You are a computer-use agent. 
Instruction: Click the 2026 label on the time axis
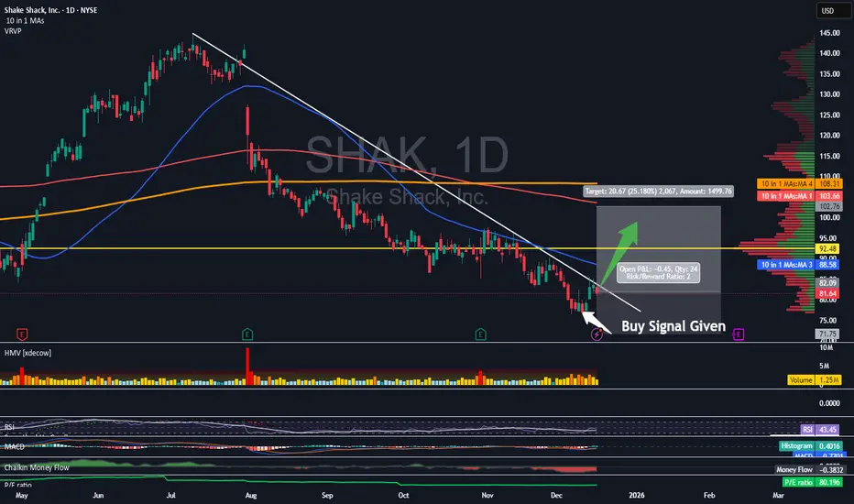[637, 495]
